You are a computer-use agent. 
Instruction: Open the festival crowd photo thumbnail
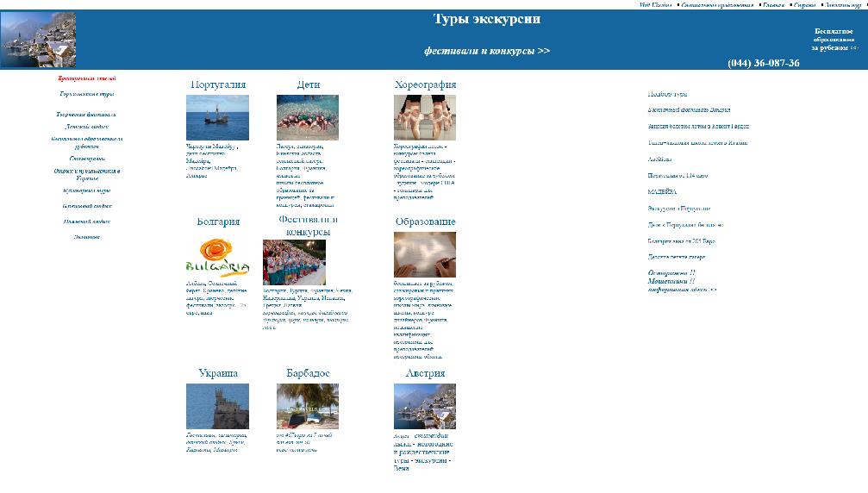(x=294, y=262)
